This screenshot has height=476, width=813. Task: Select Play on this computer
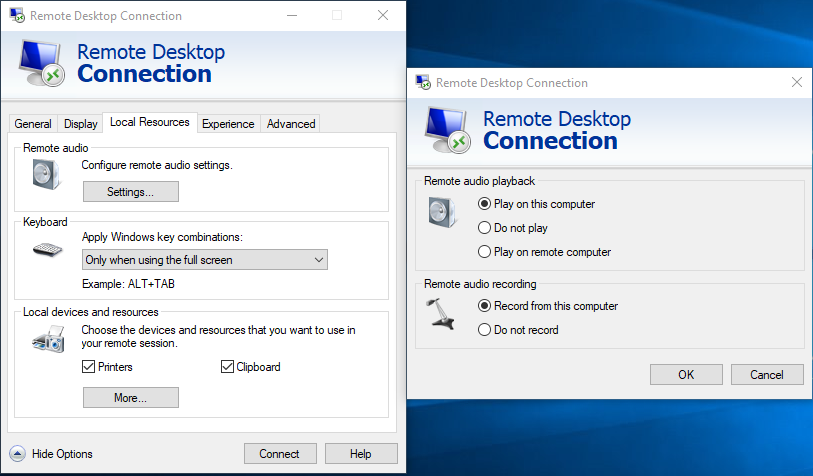pyautogui.click(x=536, y=204)
